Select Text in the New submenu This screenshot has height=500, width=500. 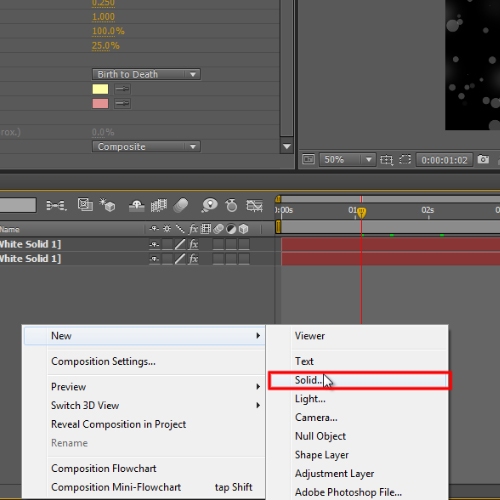(304, 361)
